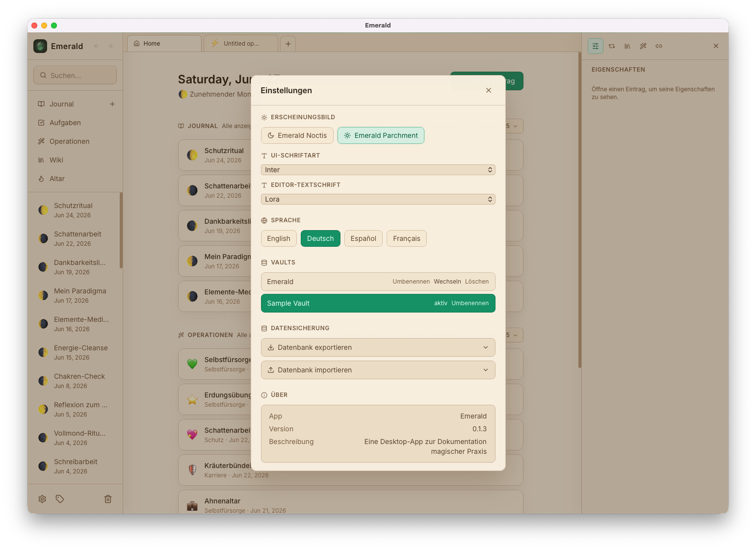
Task: Open the settings gear in the sidebar footer
Action: pos(42,499)
